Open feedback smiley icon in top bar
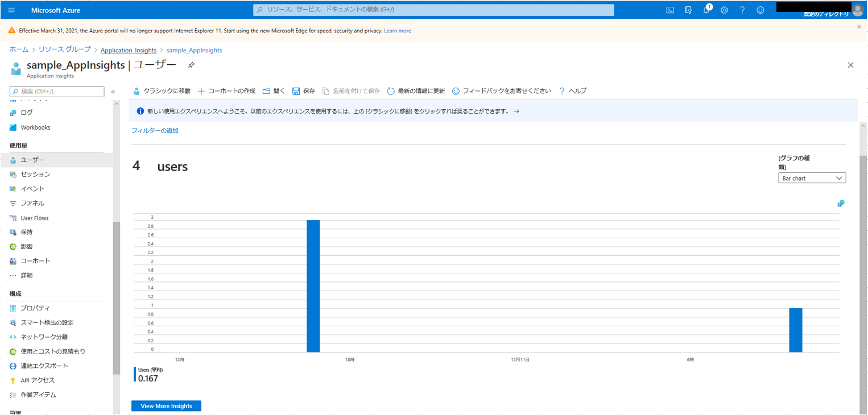Viewport: 868px width, 415px height. tap(760, 10)
